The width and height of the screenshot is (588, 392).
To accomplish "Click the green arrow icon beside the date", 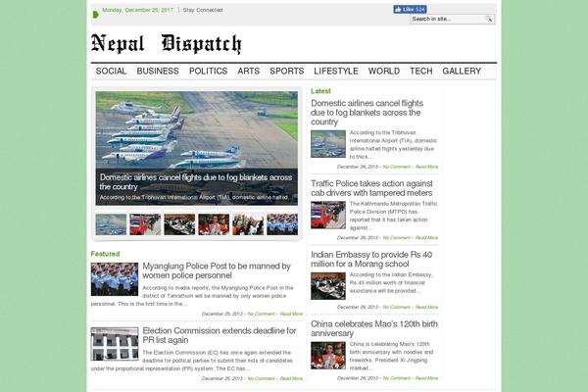I will point(96,15).
